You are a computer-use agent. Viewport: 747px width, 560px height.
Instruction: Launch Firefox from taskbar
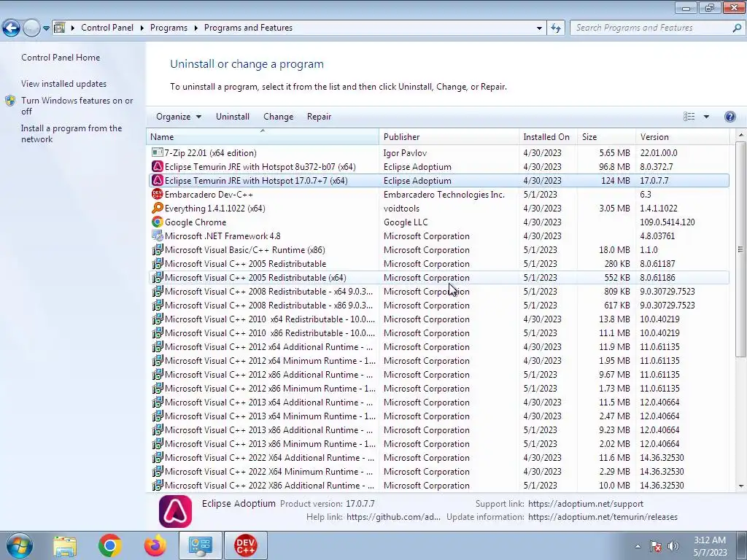click(155, 545)
